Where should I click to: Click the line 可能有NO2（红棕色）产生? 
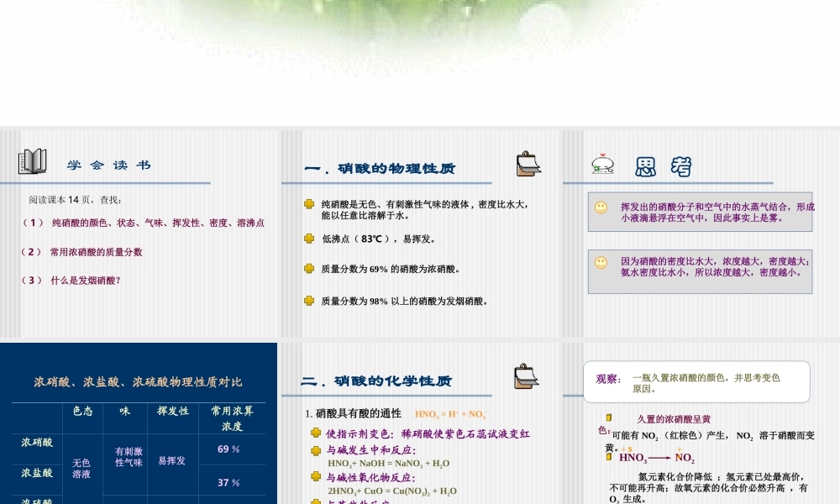713,436
